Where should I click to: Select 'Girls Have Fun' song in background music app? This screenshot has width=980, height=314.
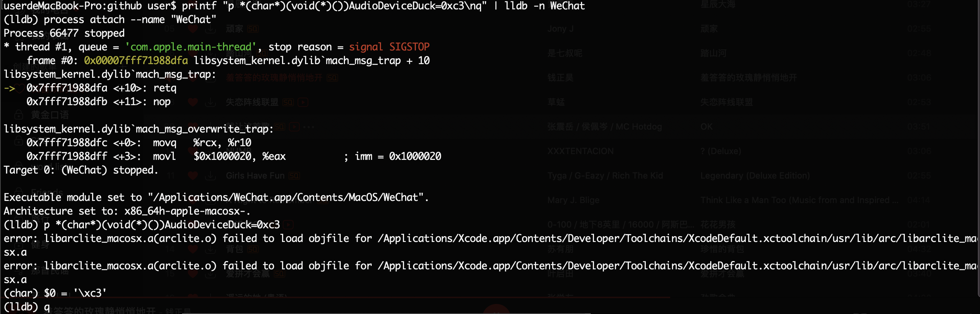coord(255,176)
